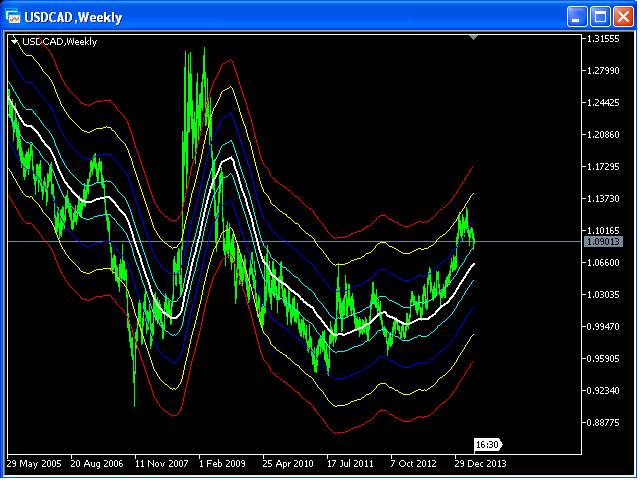Click the 17 Jul 2011 date label
The image size is (640, 480).
point(350,464)
